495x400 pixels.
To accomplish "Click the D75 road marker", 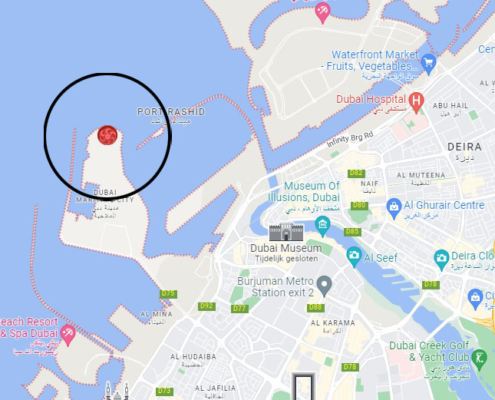I will (x=168, y=294).
